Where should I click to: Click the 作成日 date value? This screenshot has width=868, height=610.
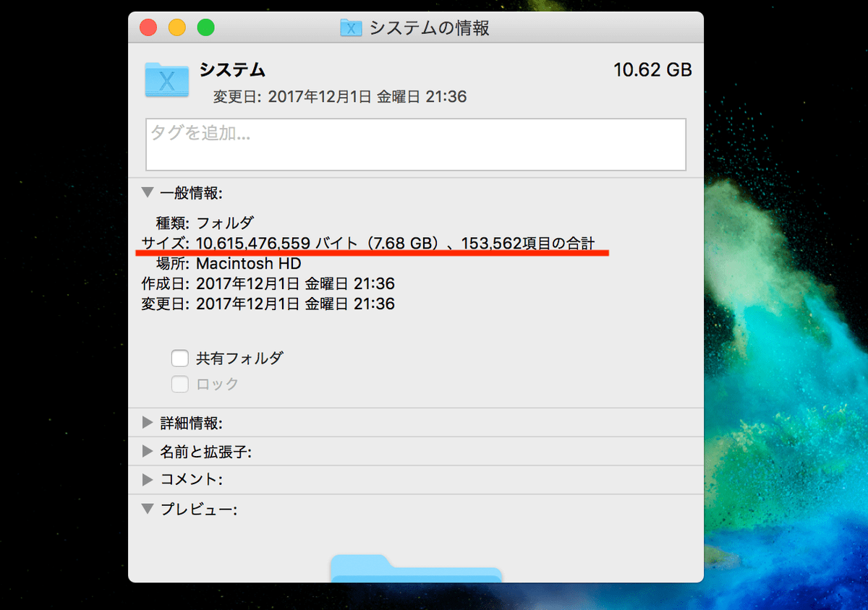295,284
